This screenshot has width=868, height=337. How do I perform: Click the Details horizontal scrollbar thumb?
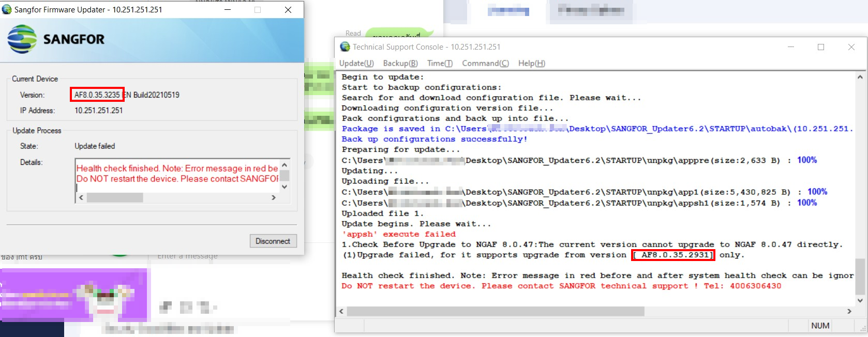point(115,197)
